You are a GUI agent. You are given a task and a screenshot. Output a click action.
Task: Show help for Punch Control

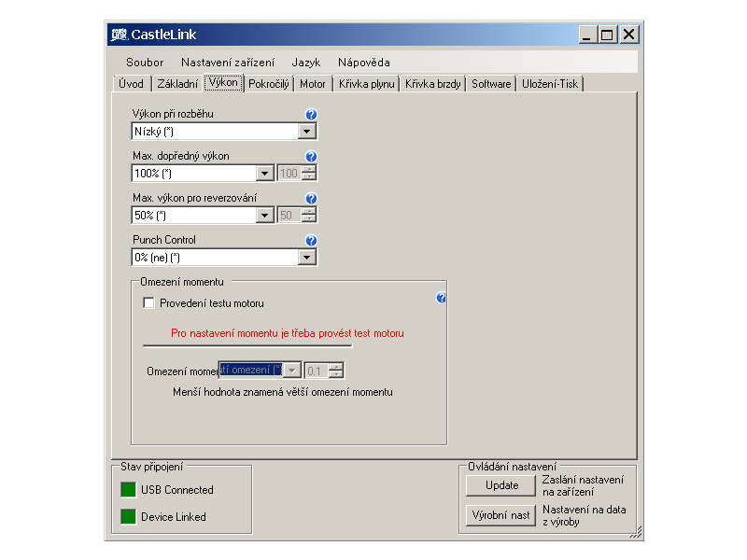pyautogui.click(x=311, y=241)
